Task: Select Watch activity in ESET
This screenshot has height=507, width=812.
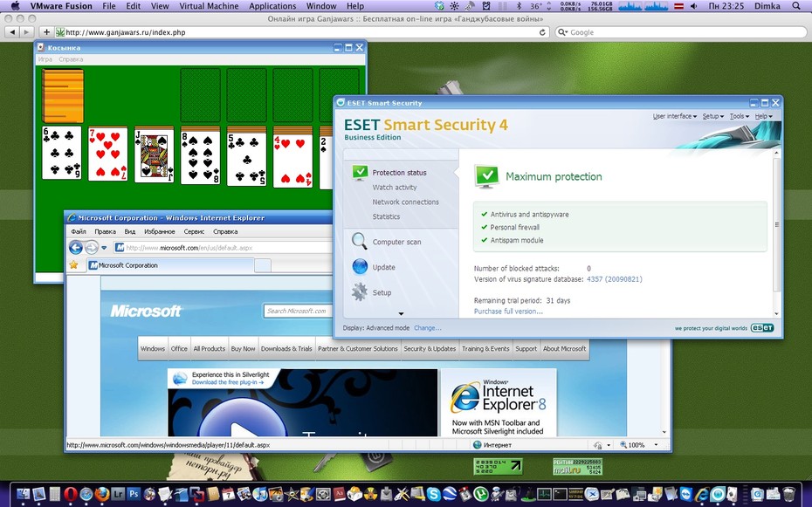Action: pos(394,188)
